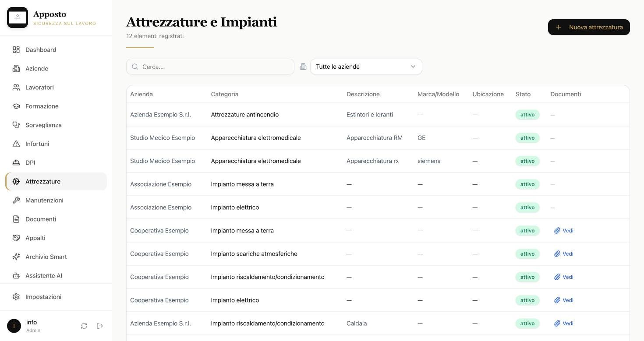Open Vedi for Cooperativa Esempio Impianto elettrico
The width and height of the screenshot is (644, 341).
pos(564,300)
